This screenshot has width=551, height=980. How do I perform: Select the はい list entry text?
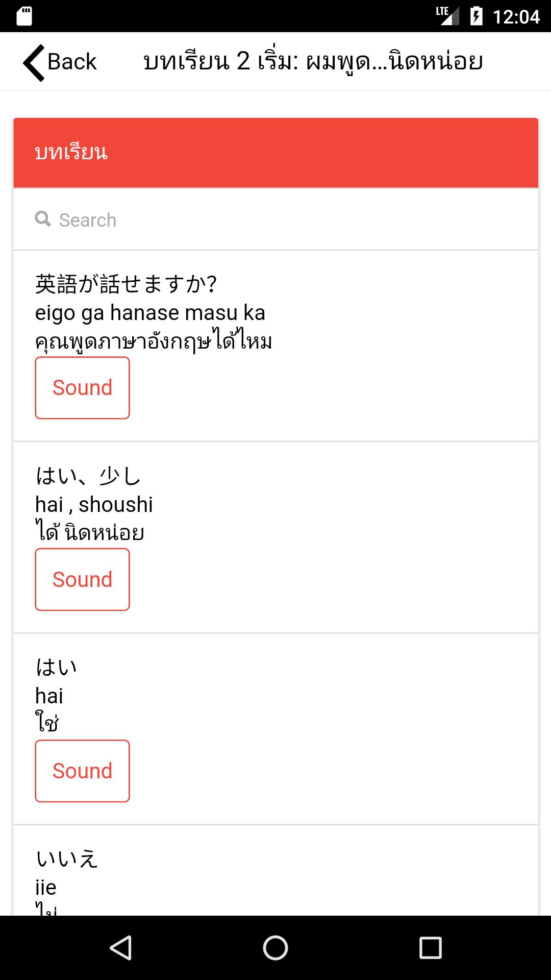coord(56,667)
